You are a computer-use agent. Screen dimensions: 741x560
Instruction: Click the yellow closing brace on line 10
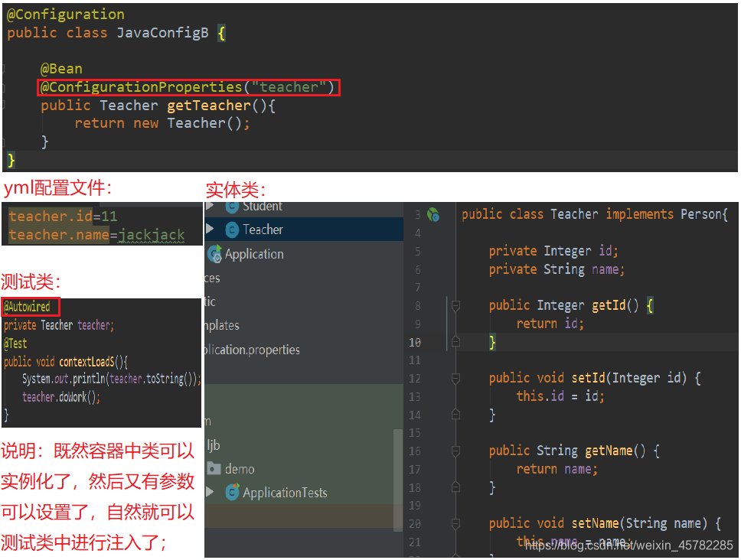pyautogui.click(x=492, y=342)
